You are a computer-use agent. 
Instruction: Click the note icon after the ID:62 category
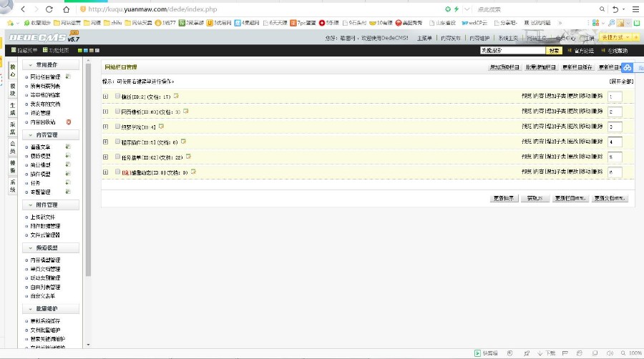point(190,157)
